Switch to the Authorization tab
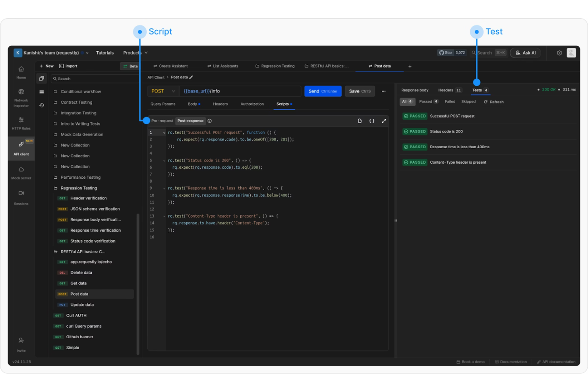The image size is (588, 392). pyautogui.click(x=252, y=104)
